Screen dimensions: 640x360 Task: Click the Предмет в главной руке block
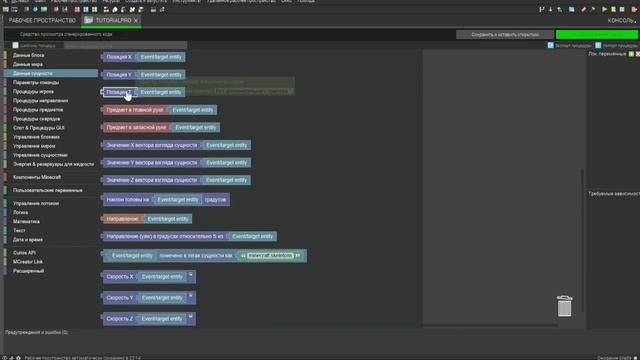coord(135,110)
